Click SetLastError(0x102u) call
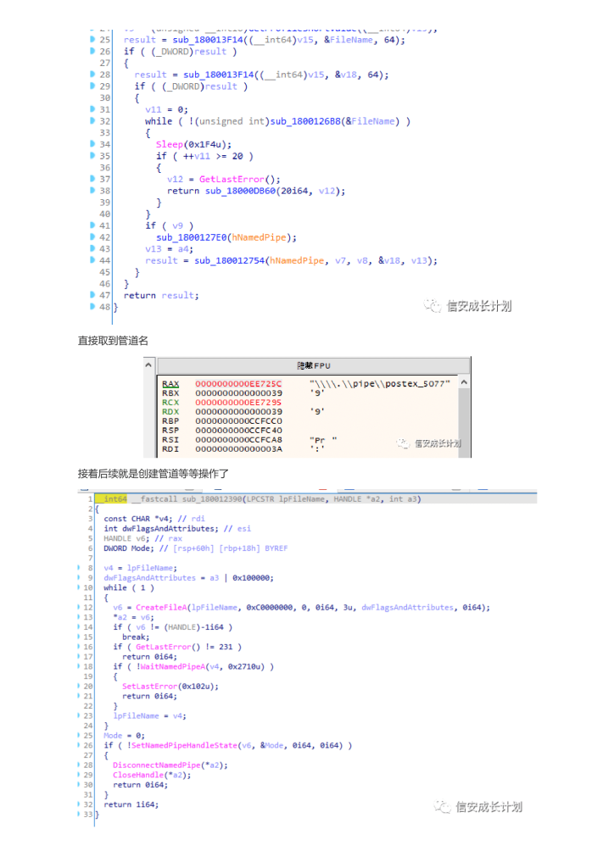 tap(170, 687)
